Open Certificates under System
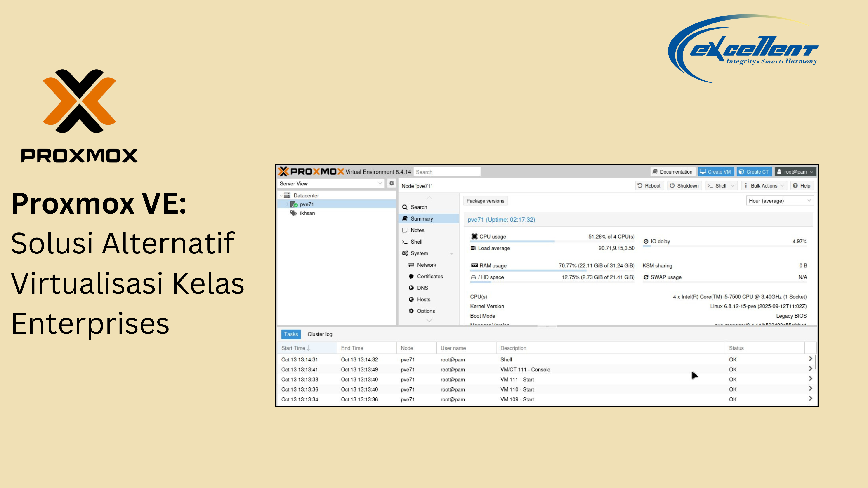868x488 pixels. 430,276
